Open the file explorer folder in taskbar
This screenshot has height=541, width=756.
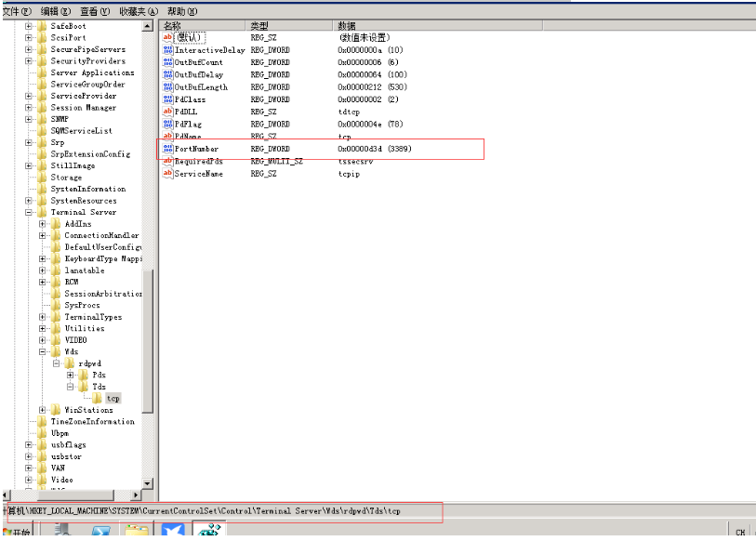137,532
